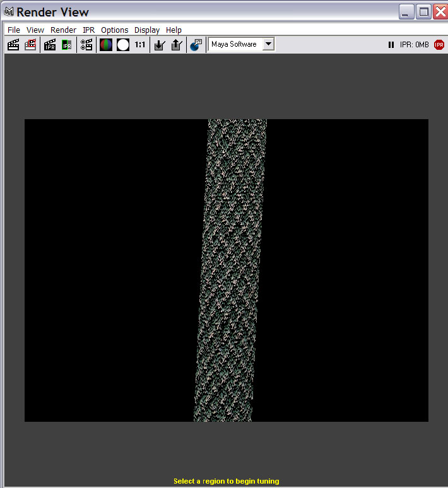Image resolution: width=448 pixels, height=488 pixels.
Task: Minimize the Render View window
Action: tap(406, 12)
